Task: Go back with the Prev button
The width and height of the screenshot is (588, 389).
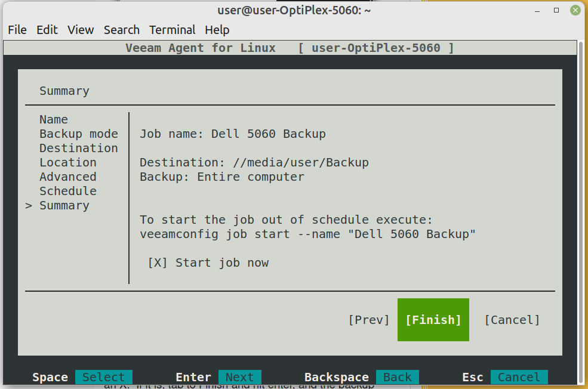Action: 369,320
